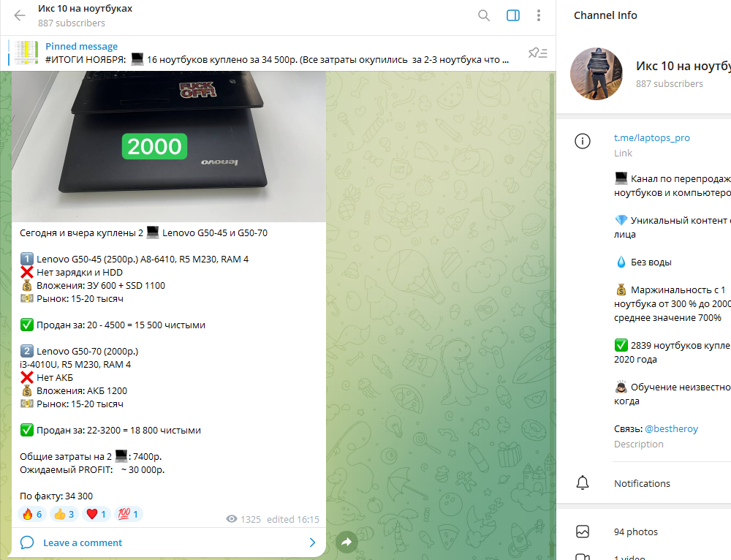Open the pinned message about ИТОГИ НОЯБРЯ
Viewport: 731px width, 560px height.
tap(277, 53)
